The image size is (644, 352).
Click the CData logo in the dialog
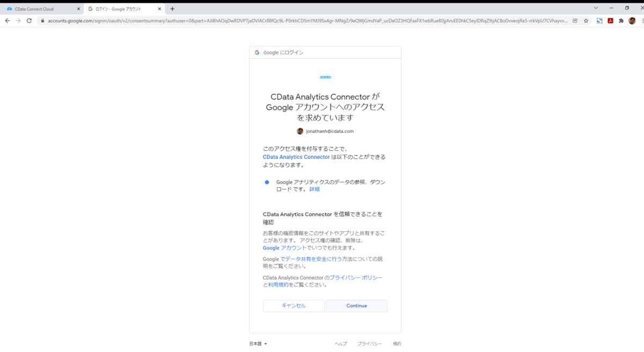(x=325, y=77)
